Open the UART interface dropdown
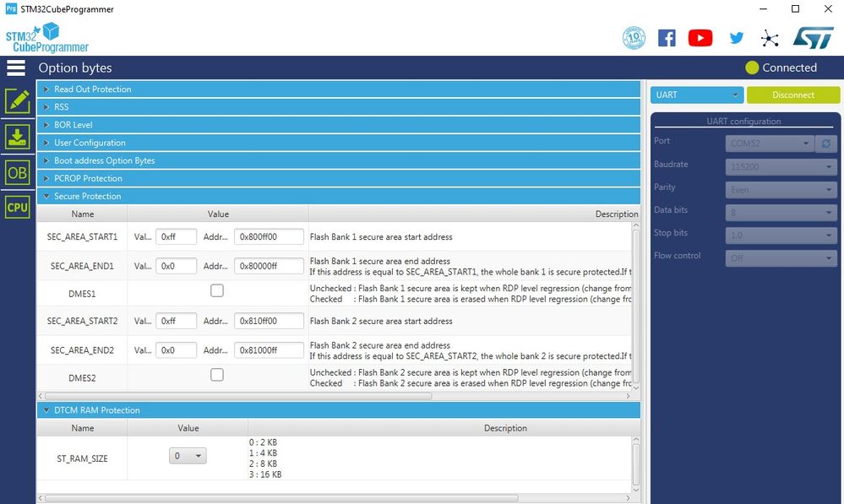 tap(696, 95)
